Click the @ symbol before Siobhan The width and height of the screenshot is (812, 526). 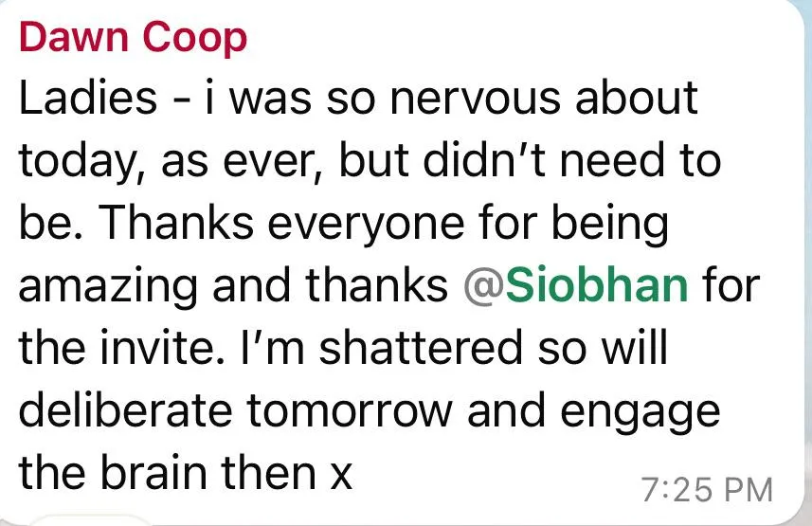483,285
